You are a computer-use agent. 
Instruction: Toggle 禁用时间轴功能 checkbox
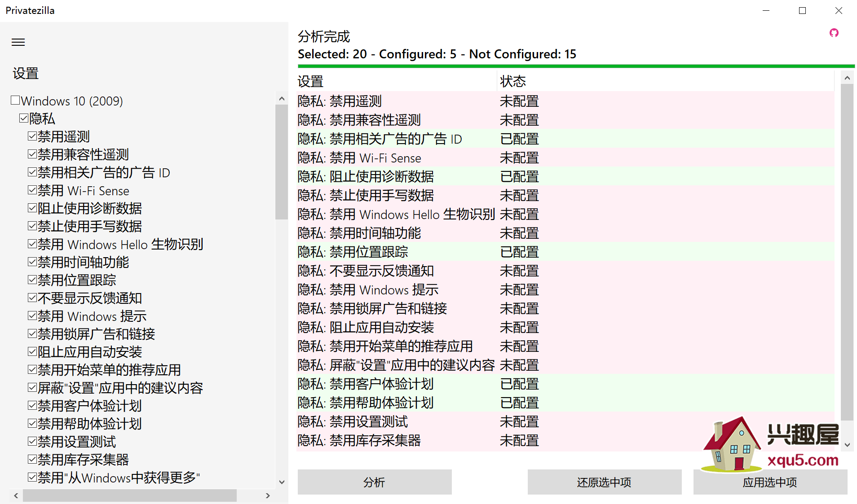click(32, 262)
